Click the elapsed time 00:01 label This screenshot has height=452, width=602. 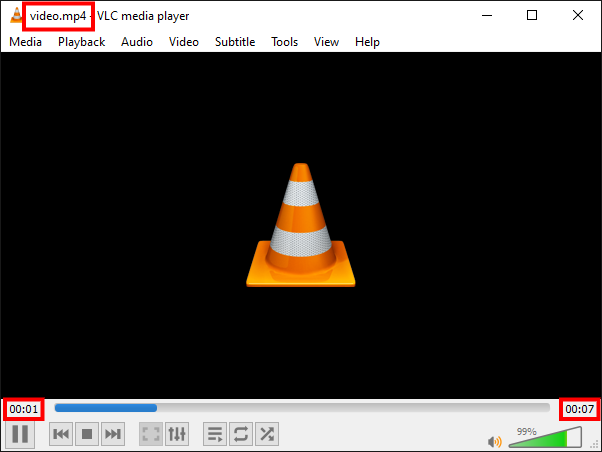[24, 409]
